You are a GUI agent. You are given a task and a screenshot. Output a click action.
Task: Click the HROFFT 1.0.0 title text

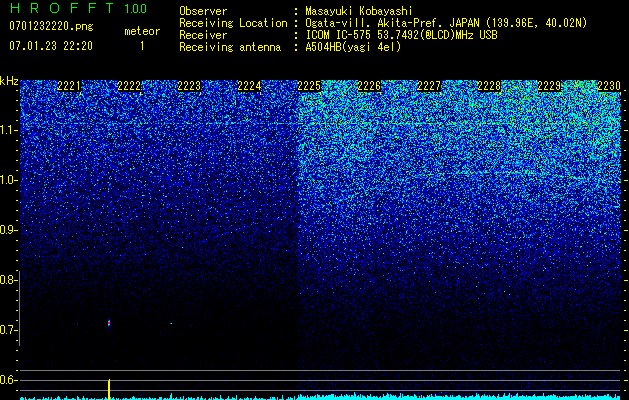click(78, 8)
